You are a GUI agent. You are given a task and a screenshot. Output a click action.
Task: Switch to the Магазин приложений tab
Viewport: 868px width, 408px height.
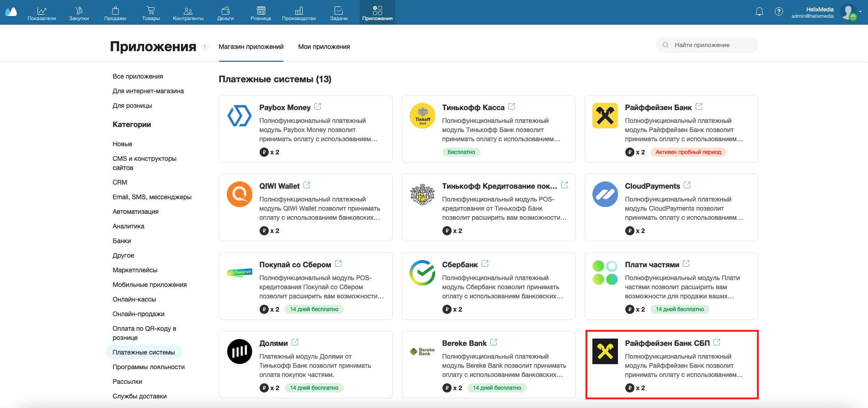(x=251, y=47)
